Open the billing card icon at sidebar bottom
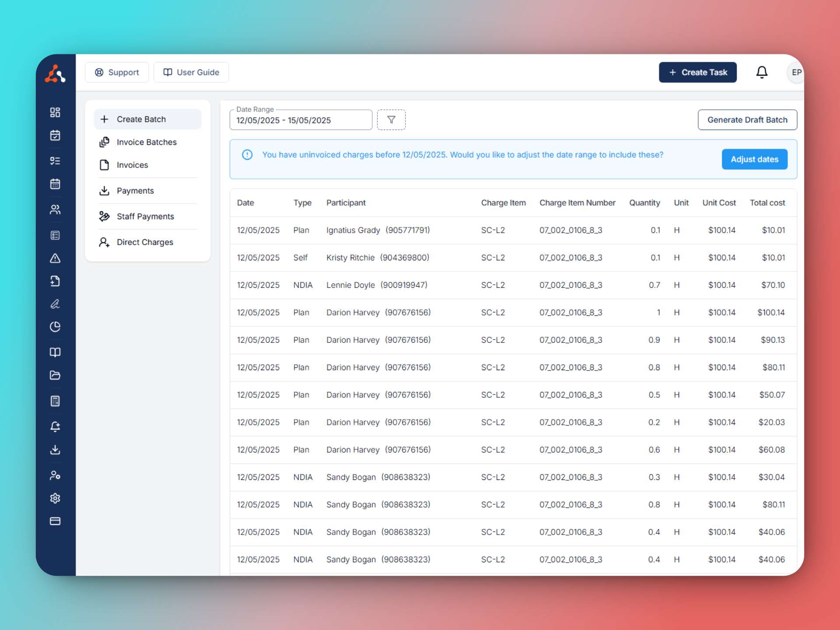Image resolution: width=840 pixels, height=630 pixels. point(55,521)
